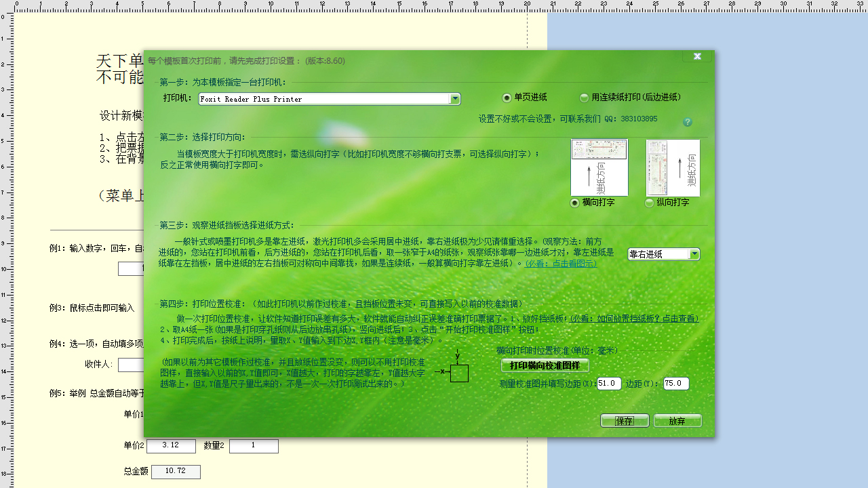This screenshot has height=488, width=868.
Task: Open the 必看：点击看图示 link
Action: point(561,264)
